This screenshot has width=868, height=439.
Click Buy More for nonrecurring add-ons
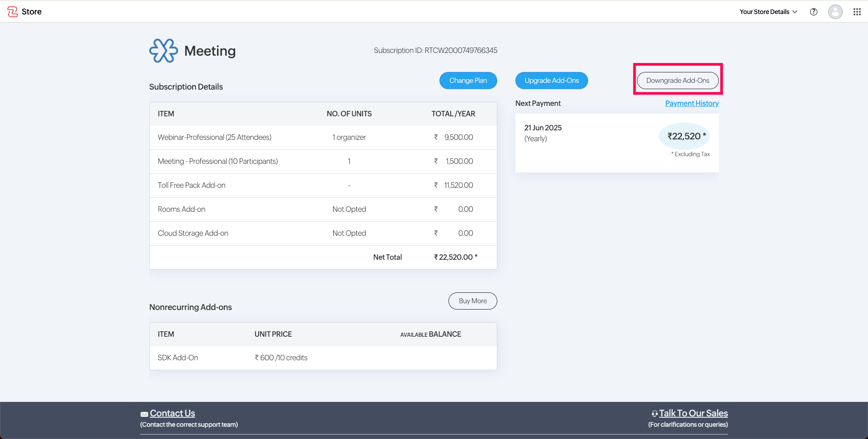pos(473,301)
